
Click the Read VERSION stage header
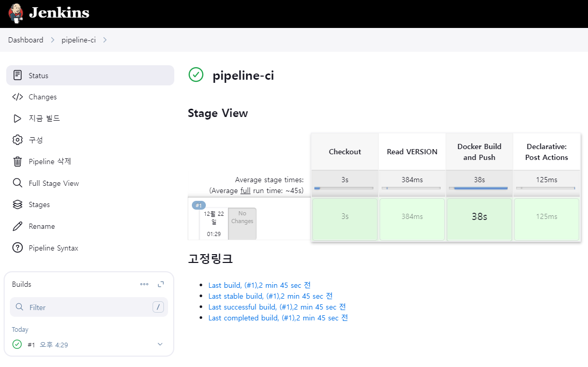click(x=412, y=152)
